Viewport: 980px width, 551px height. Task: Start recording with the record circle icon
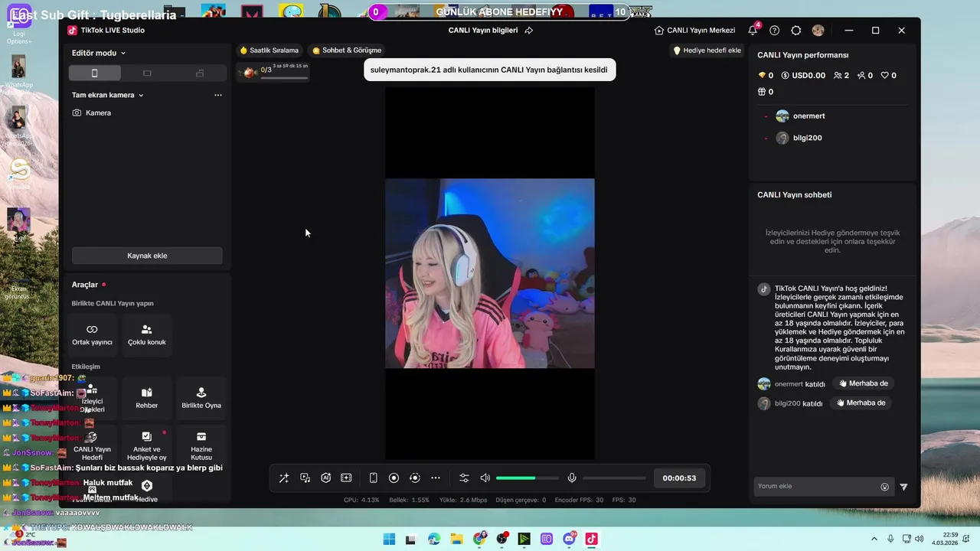394,478
